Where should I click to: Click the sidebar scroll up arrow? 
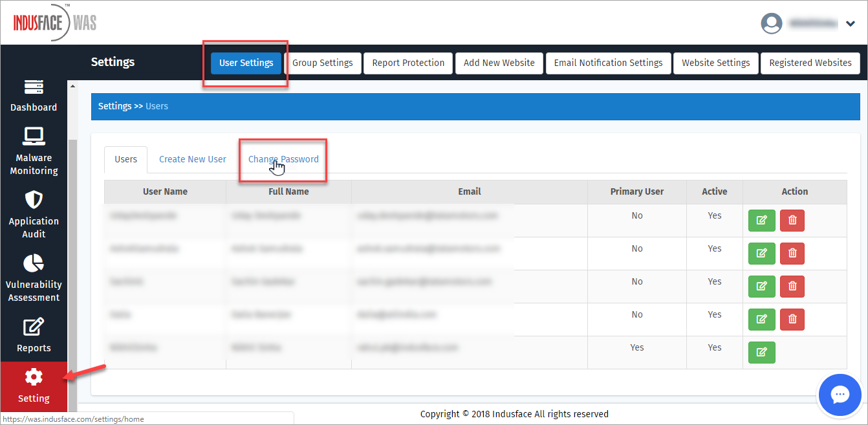[72, 85]
